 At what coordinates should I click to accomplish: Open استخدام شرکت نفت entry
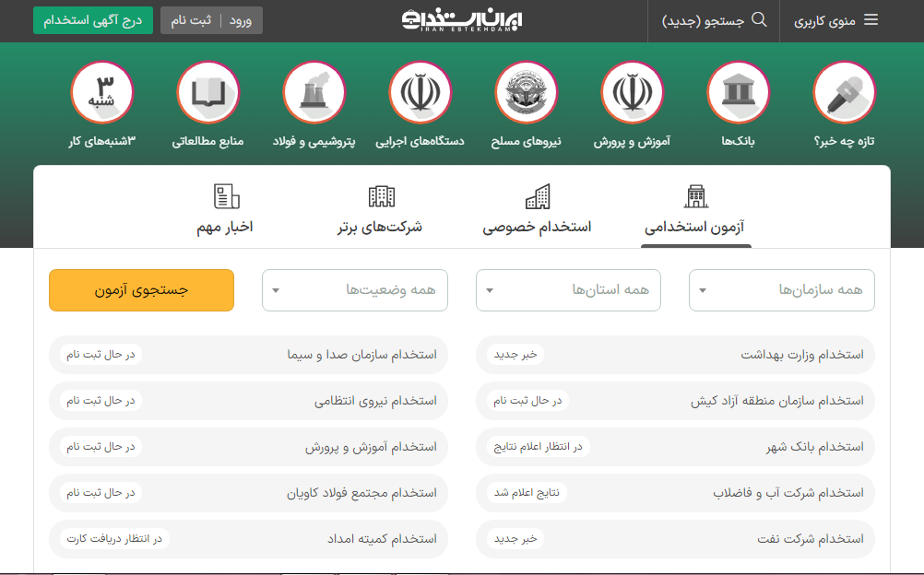pyautogui.click(x=675, y=538)
